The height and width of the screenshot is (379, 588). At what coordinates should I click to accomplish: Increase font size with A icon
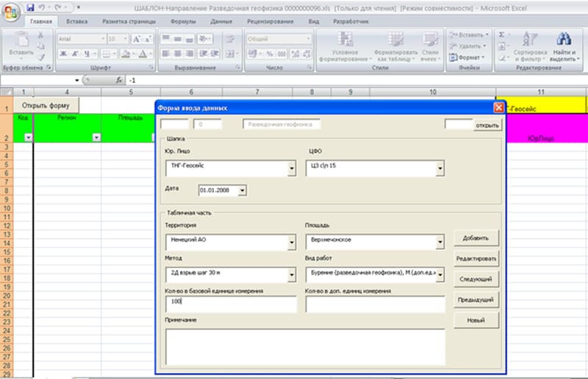137,39
